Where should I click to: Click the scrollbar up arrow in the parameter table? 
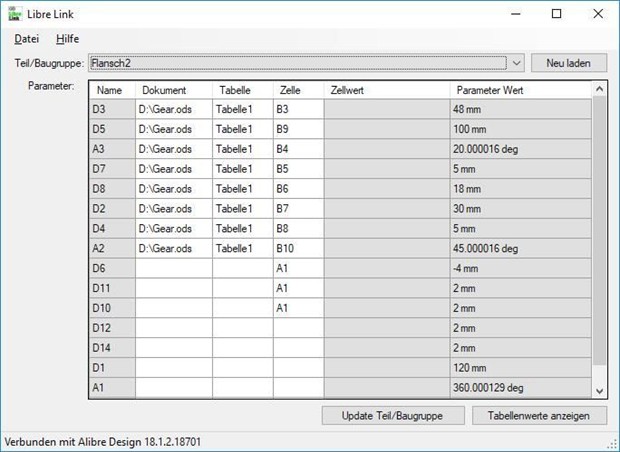tap(599, 89)
